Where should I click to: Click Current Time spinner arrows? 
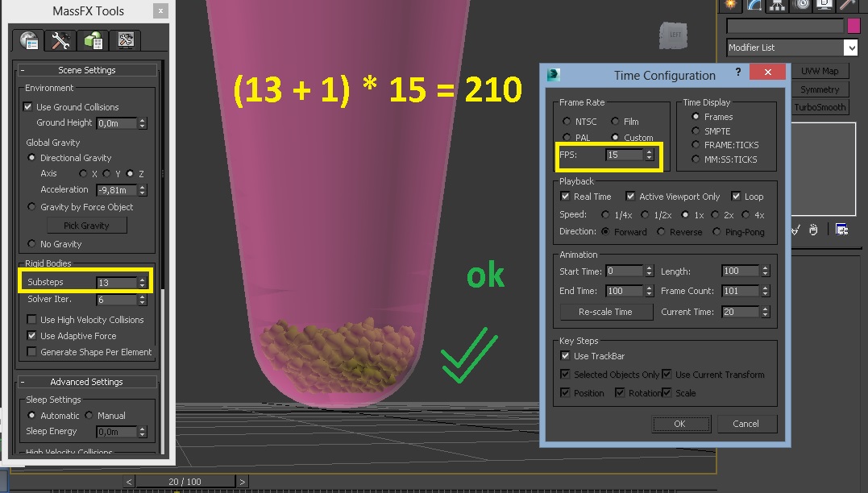[765, 312]
